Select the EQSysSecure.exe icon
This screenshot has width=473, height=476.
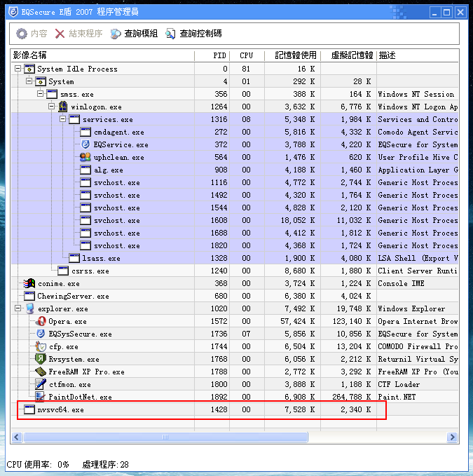click(41, 334)
